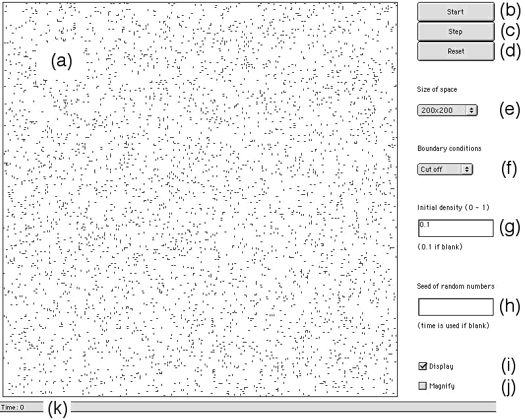Screen dimensions: 525x420
Task: Click the 'Boundary conditions' label
Action: pos(450,148)
